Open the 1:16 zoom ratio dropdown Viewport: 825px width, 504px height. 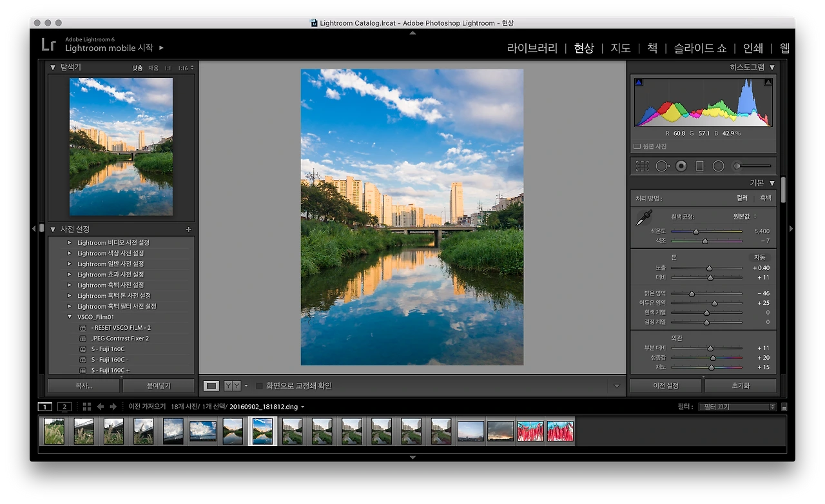tap(186, 68)
